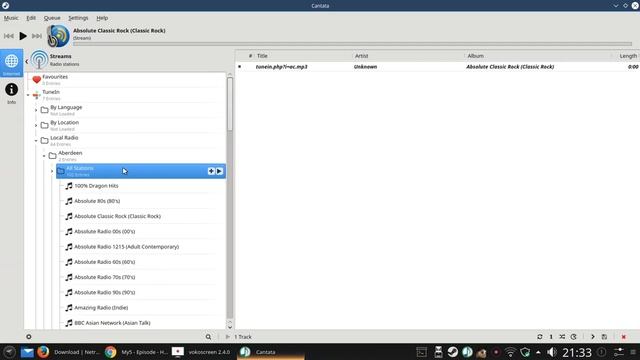Switch to Chrome My5 Episode taskbar window
640x360 pixels.
(136, 352)
